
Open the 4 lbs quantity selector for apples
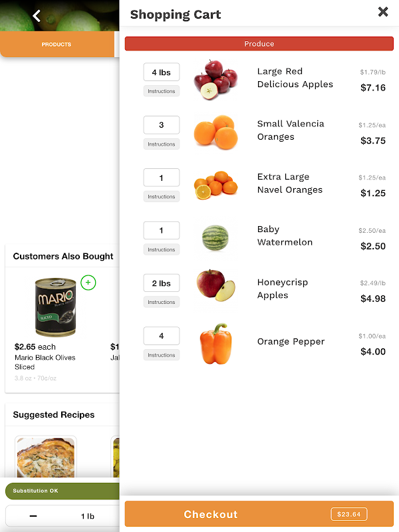[162, 72]
